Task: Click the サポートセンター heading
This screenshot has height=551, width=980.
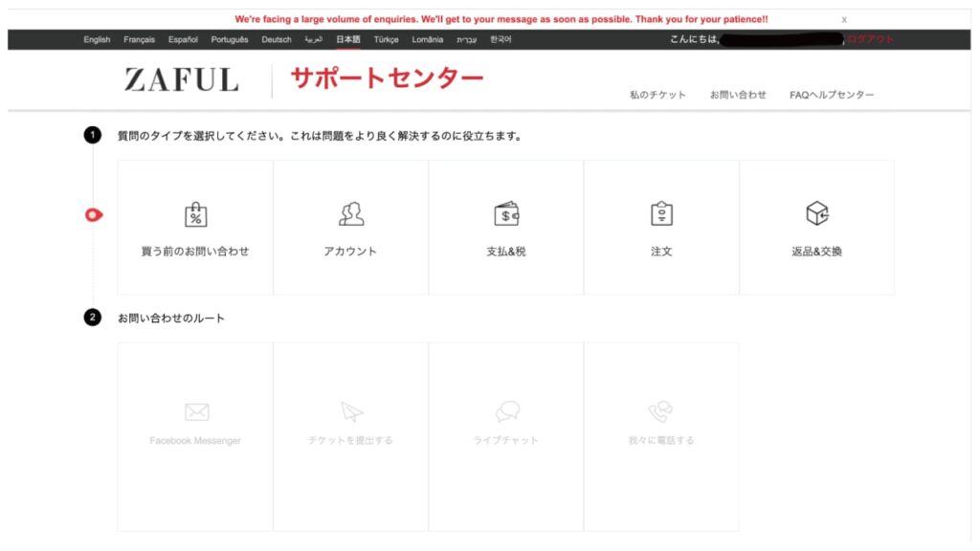Action: pyautogui.click(x=387, y=78)
